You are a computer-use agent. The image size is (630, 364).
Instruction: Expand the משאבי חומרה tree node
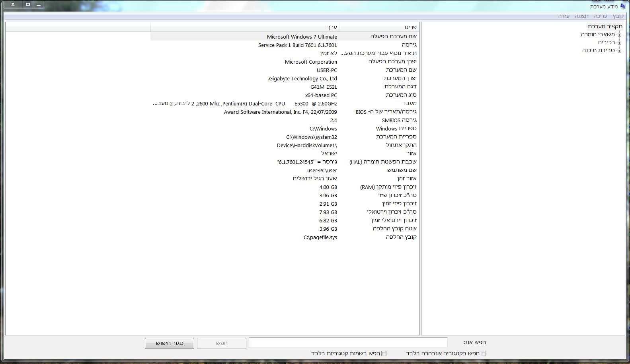point(619,35)
